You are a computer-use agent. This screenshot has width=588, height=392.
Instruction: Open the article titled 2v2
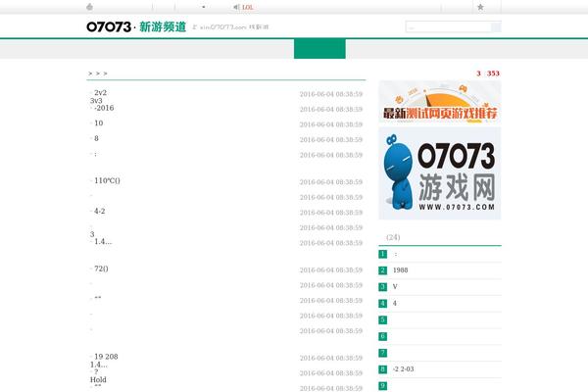click(100, 93)
